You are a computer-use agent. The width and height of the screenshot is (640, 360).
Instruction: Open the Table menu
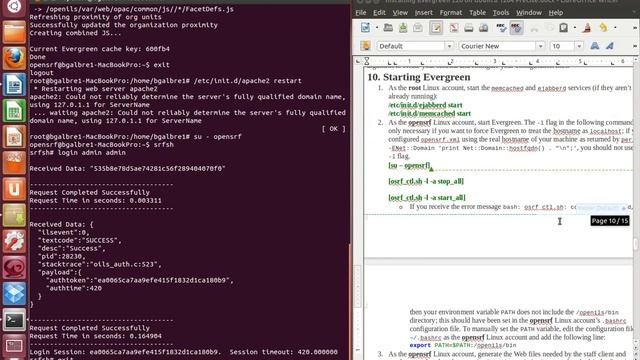[477, 13]
